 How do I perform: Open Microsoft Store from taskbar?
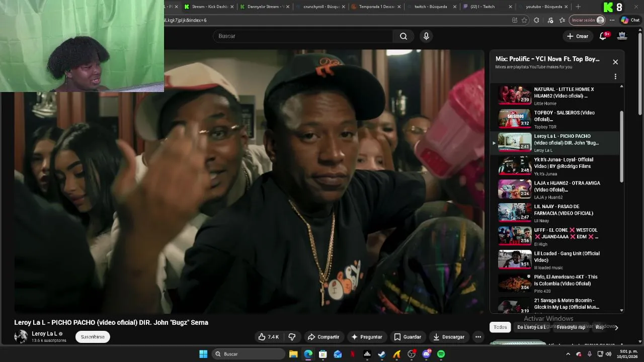coord(323,354)
